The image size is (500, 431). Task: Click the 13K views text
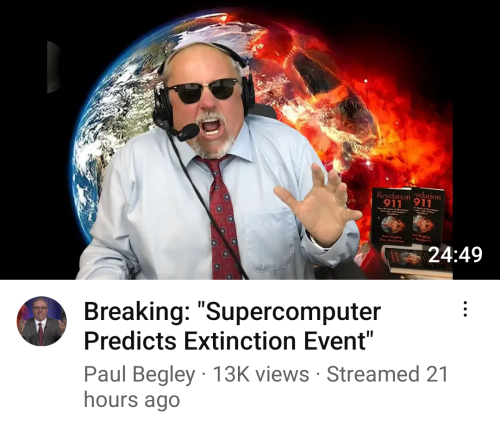point(261,374)
